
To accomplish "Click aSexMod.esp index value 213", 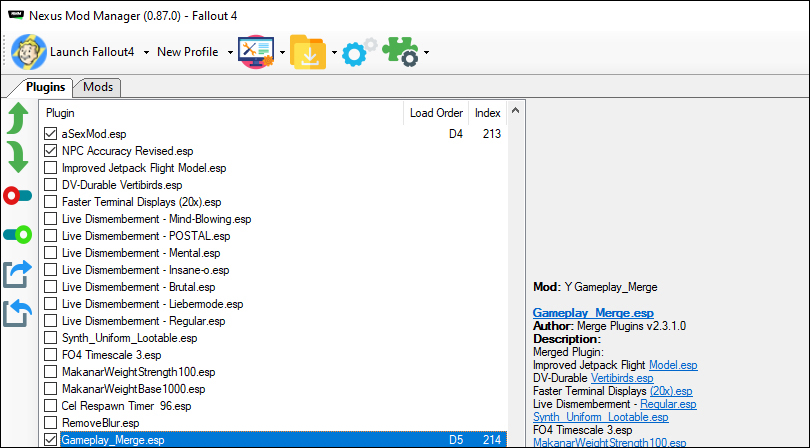I will point(492,134).
